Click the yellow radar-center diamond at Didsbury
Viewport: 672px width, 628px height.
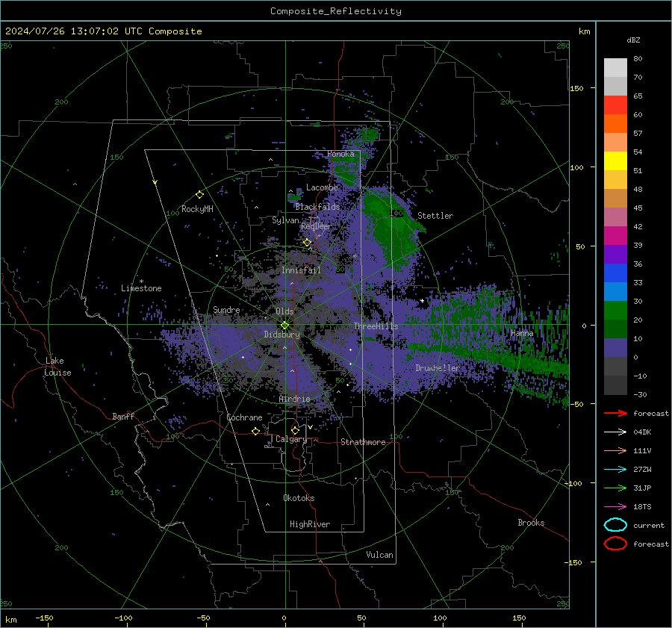coord(285,326)
